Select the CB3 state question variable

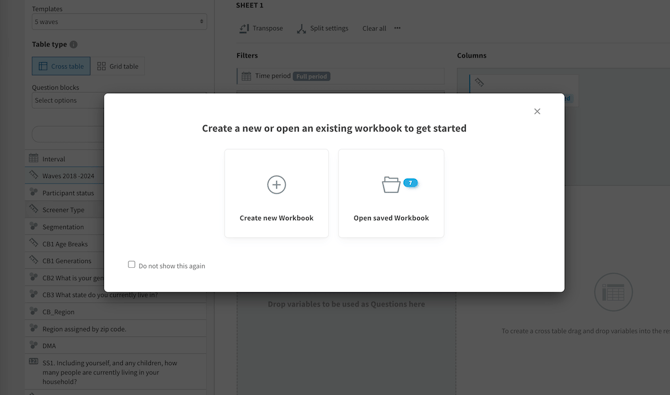pyautogui.click(x=116, y=295)
